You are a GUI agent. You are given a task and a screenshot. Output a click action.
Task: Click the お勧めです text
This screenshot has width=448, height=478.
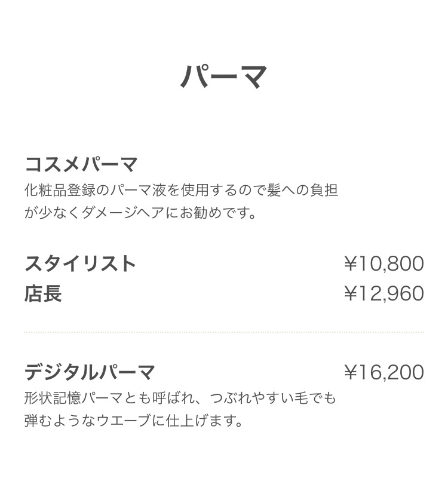pyautogui.click(x=218, y=213)
